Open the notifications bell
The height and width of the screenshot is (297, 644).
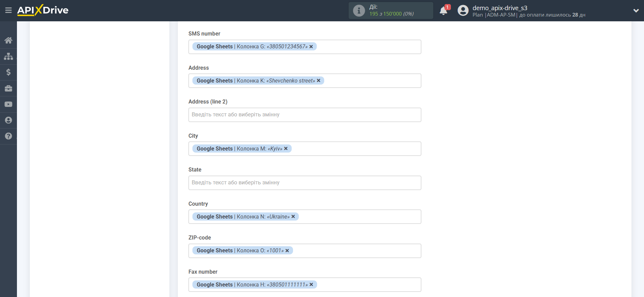(x=443, y=11)
